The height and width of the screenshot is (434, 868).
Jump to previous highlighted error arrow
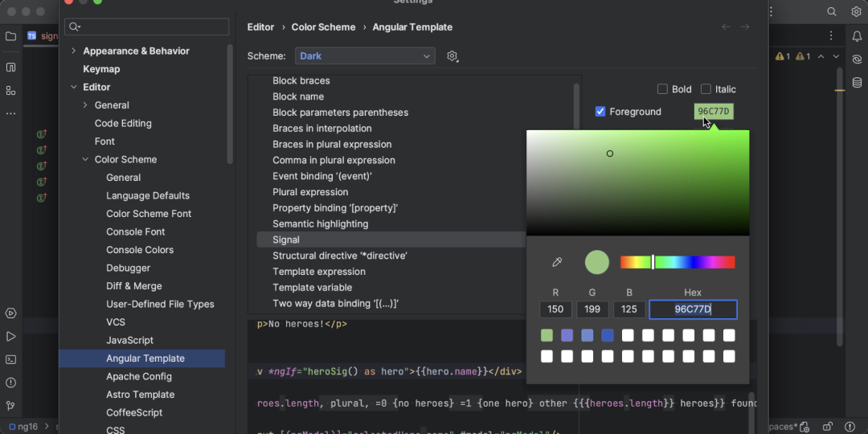tap(821, 56)
